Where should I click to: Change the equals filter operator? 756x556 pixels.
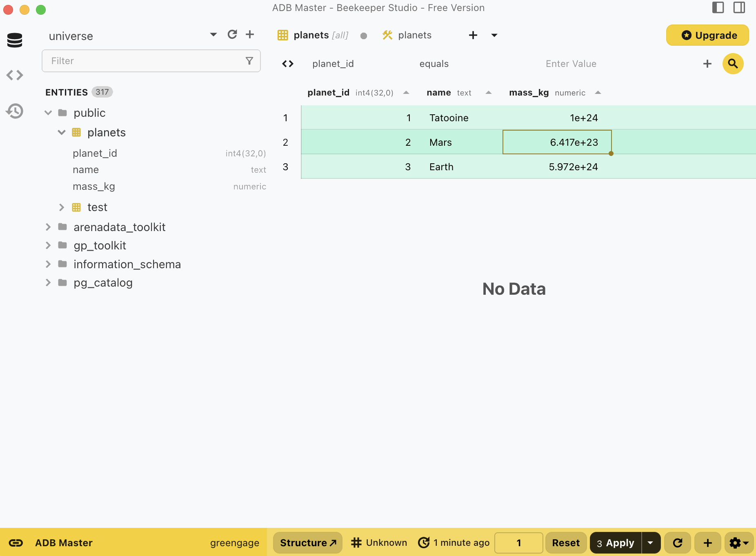tap(434, 64)
